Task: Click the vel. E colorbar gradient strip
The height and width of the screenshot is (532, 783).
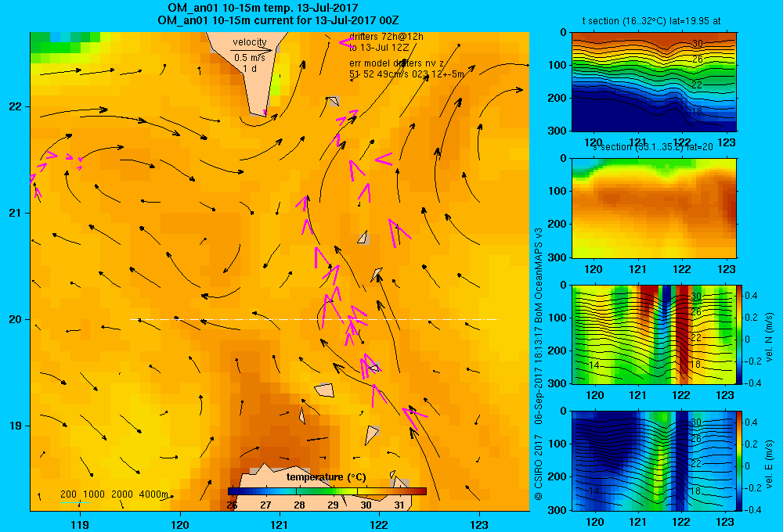Action: (739, 461)
